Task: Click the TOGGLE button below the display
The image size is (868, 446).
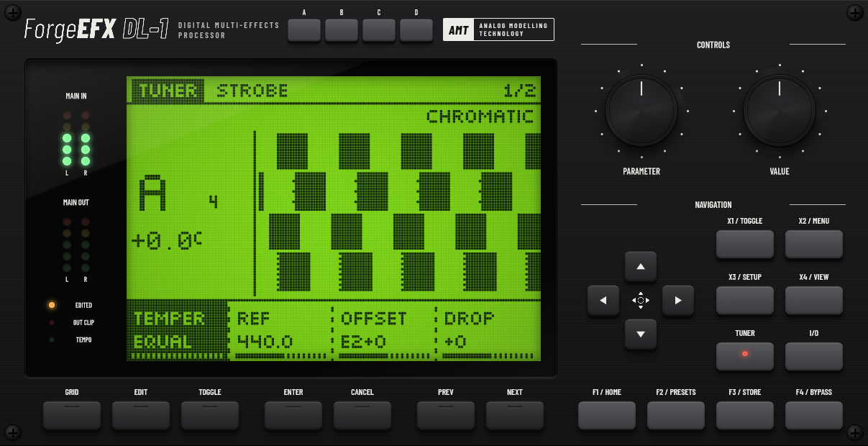Action: (x=210, y=415)
